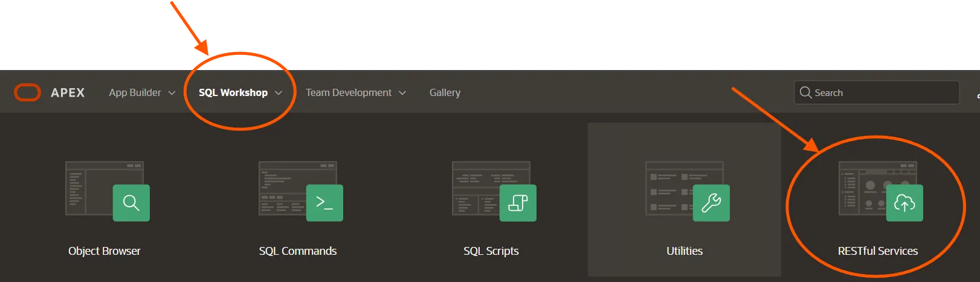Open the SQL Workshop menu
This screenshot has height=282, width=980.
pos(233,92)
